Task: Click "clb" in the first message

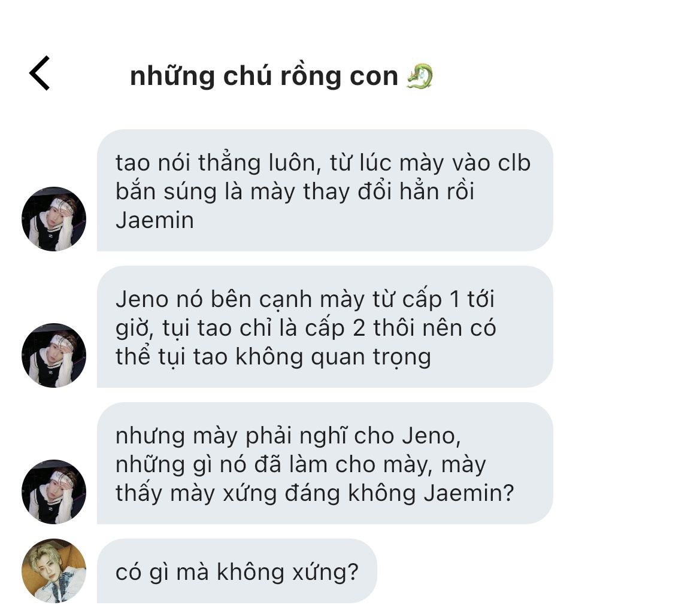Action: 514,162
